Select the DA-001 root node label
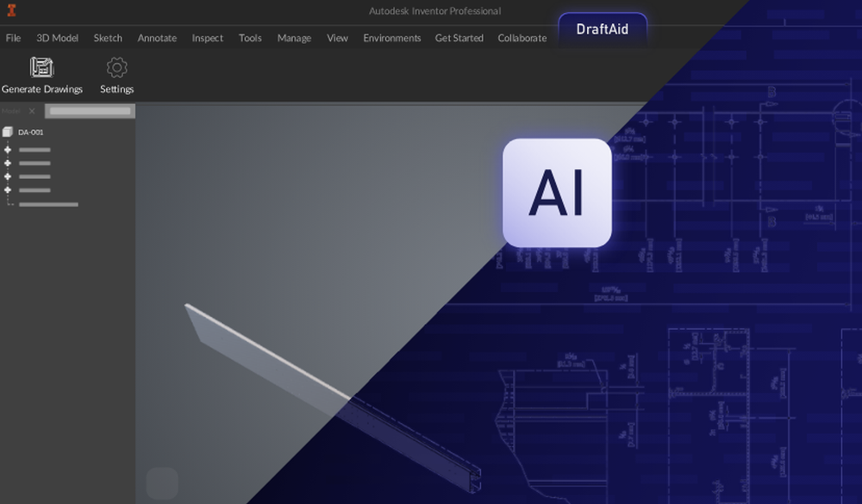862x504 pixels. tap(31, 133)
